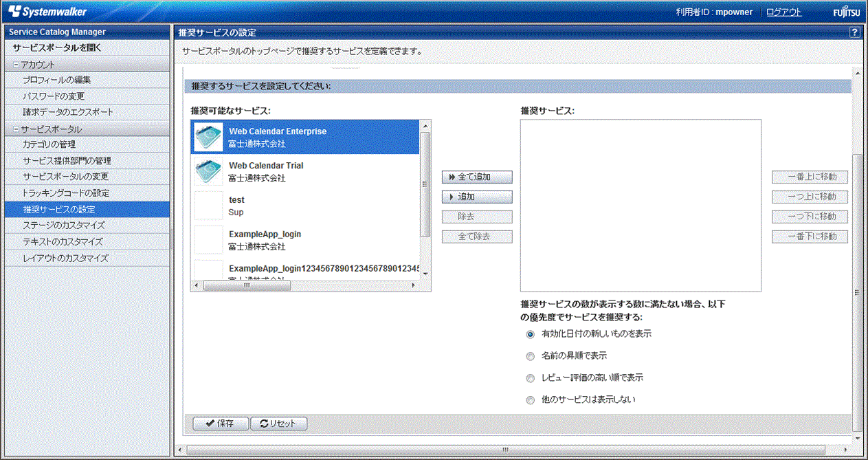The height and width of the screenshot is (460, 868).
Task: Click 一番下に移動 button
Action: click(810, 237)
